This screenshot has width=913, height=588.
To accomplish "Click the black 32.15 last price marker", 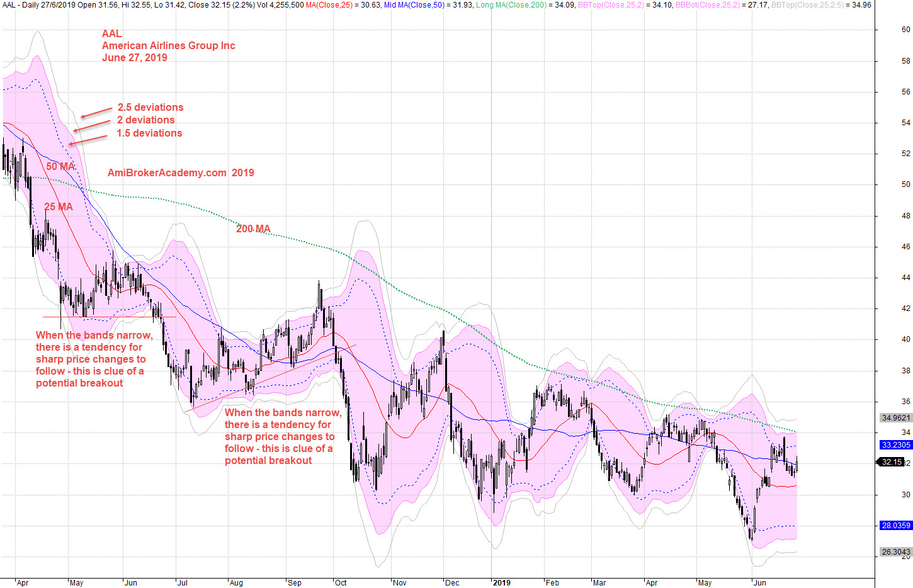I will click(x=892, y=462).
